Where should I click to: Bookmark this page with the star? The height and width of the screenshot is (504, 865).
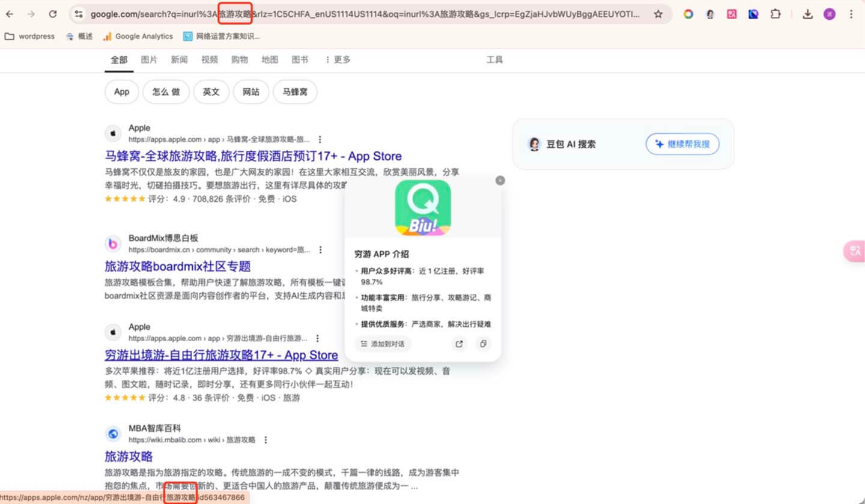pos(658,14)
